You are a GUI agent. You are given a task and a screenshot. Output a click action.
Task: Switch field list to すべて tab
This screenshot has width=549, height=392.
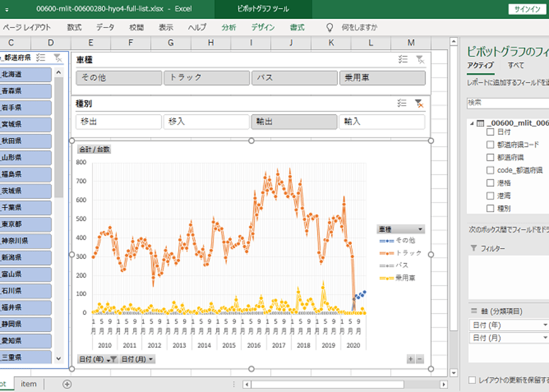(516, 65)
